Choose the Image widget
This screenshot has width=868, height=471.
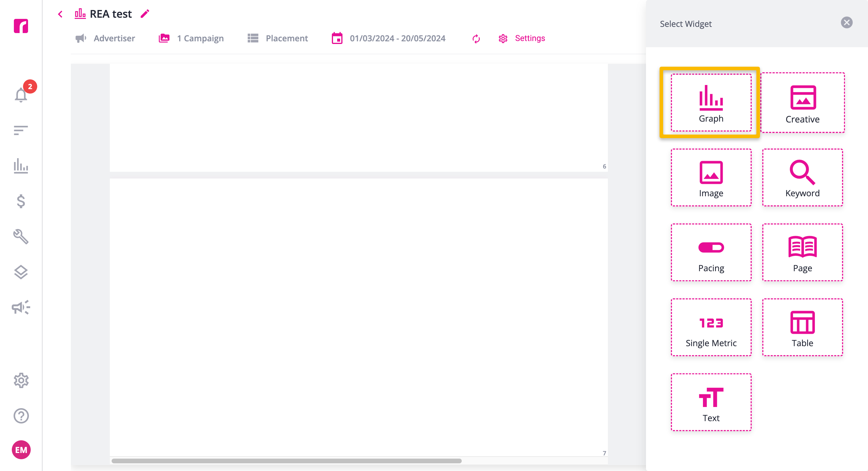pos(711,178)
